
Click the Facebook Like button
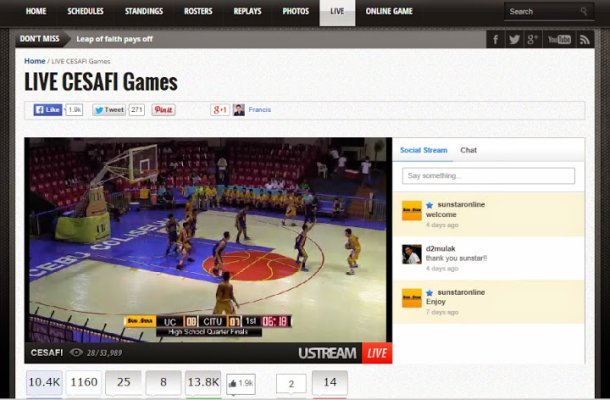coord(47,110)
